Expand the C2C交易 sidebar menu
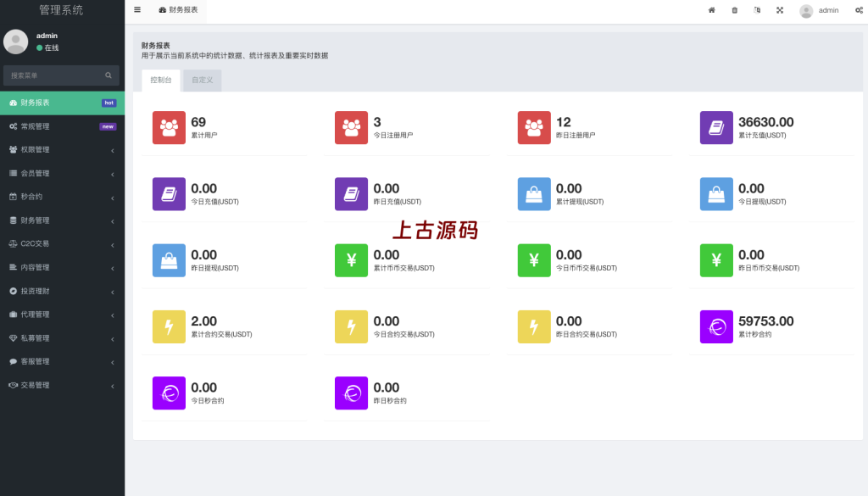 coord(62,243)
